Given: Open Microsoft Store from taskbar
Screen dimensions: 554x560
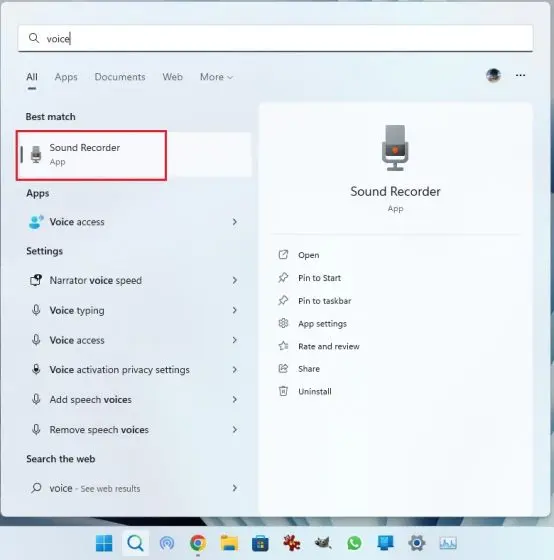Looking at the screenshot, I should click(x=260, y=544).
